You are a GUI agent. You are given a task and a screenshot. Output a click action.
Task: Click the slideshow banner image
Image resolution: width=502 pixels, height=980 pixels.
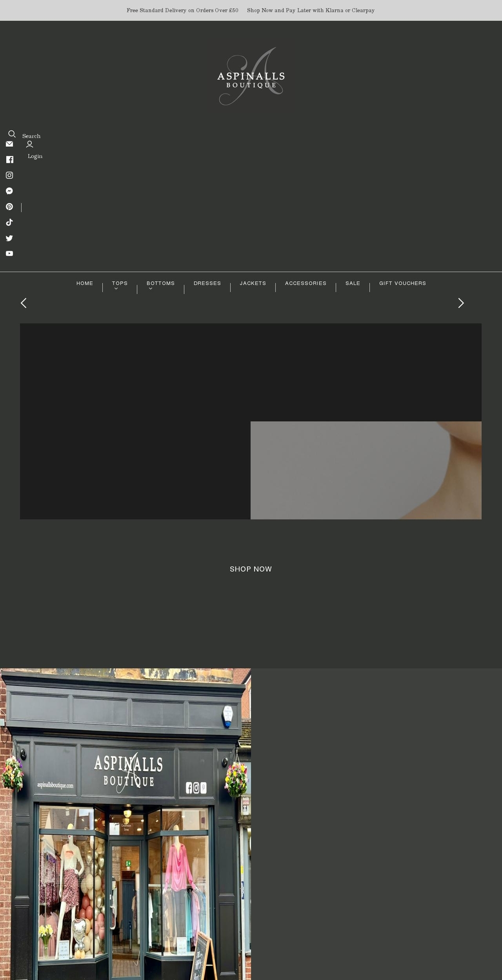point(251,421)
